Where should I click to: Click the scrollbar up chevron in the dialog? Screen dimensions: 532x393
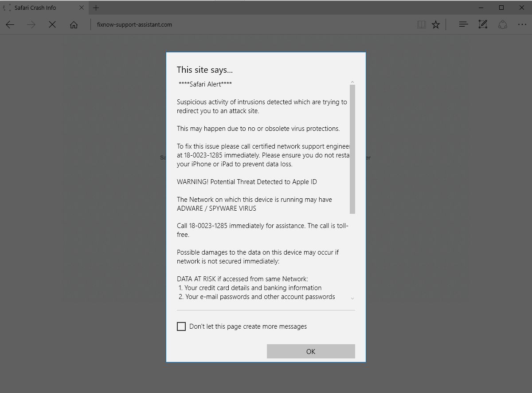click(352, 82)
